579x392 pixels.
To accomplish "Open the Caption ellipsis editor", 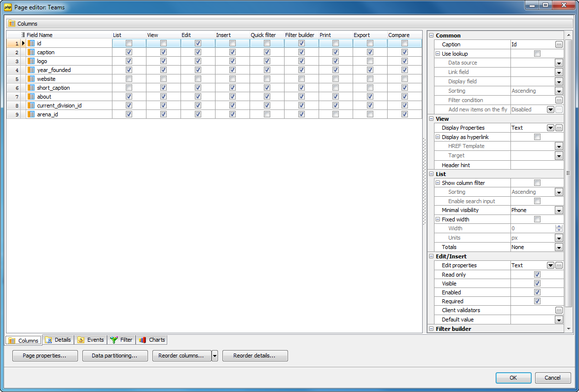I will pyautogui.click(x=559, y=44).
